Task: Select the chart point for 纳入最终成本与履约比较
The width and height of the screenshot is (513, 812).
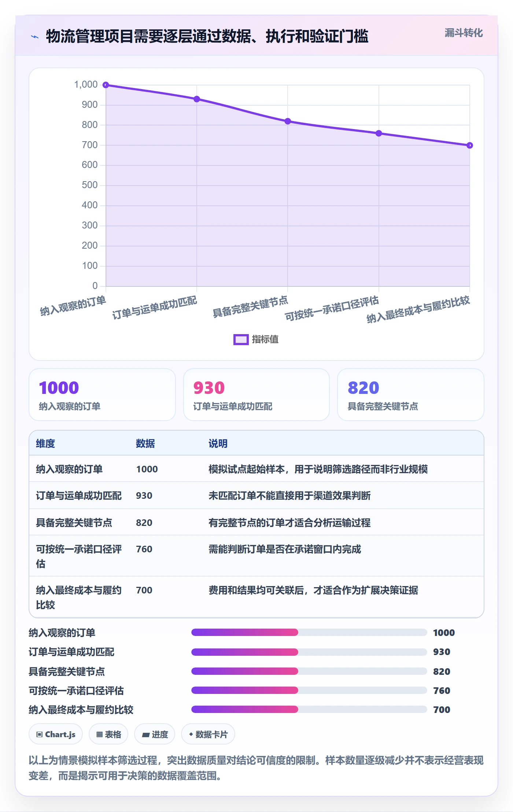Action: point(470,145)
